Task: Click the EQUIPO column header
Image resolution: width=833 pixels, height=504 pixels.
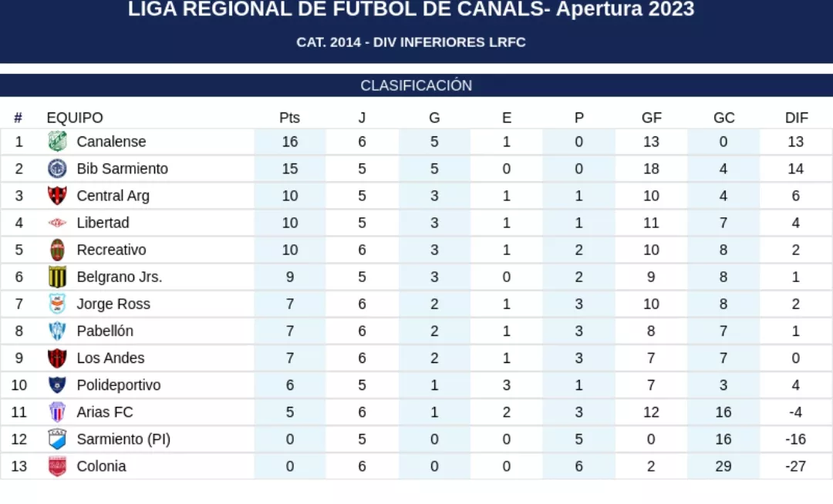Action: tap(75, 118)
